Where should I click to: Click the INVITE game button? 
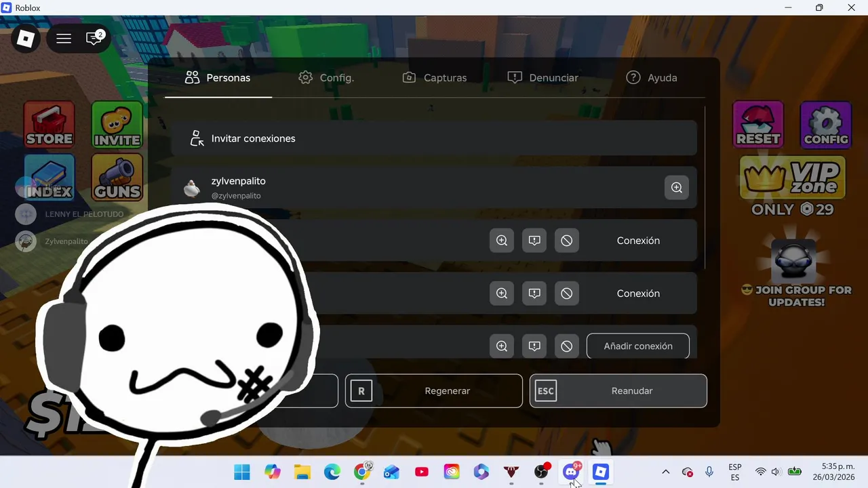point(117,124)
